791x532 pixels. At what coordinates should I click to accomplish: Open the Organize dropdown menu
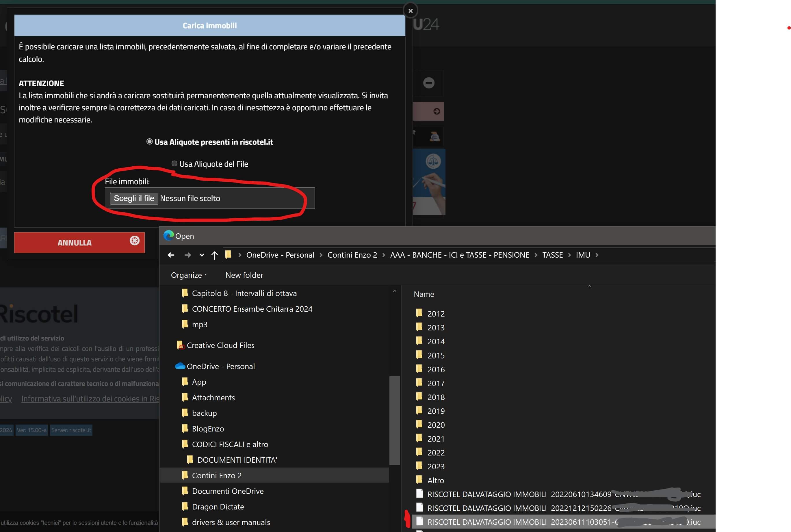[189, 275]
